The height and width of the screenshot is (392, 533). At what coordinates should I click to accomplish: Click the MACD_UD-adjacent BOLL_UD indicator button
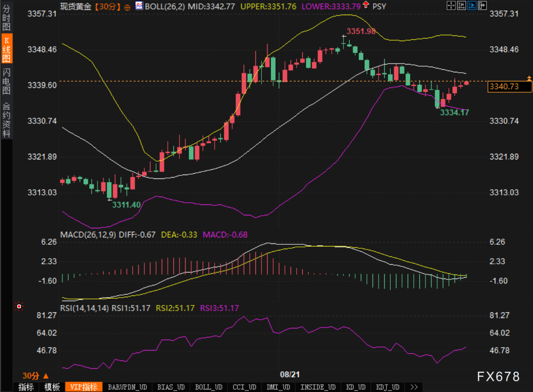coord(209,387)
